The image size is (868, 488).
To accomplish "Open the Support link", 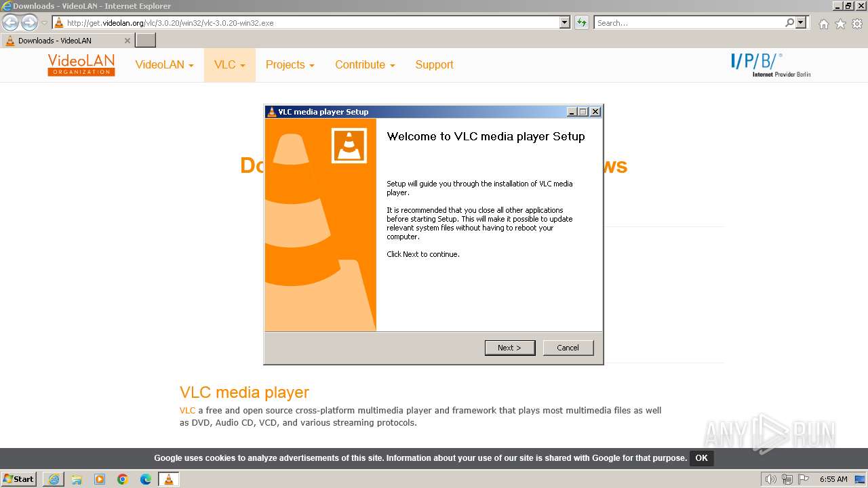I will point(434,65).
